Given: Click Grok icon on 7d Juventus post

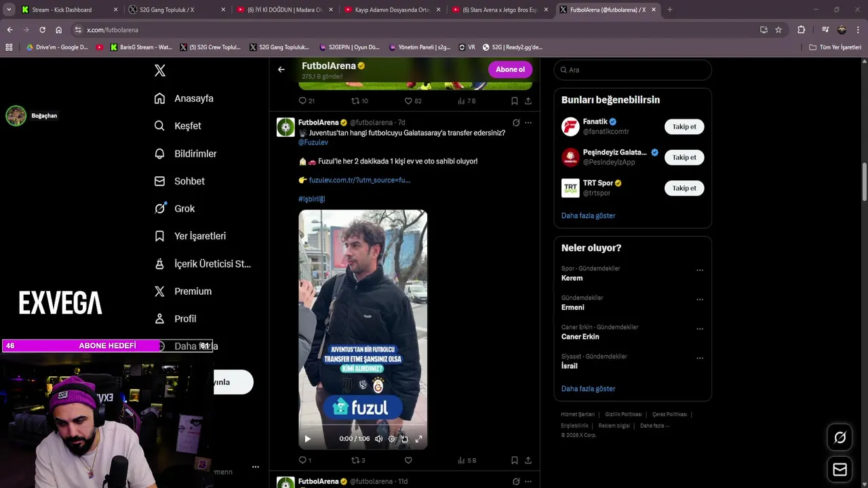Looking at the screenshot, I should pos(516,123).
